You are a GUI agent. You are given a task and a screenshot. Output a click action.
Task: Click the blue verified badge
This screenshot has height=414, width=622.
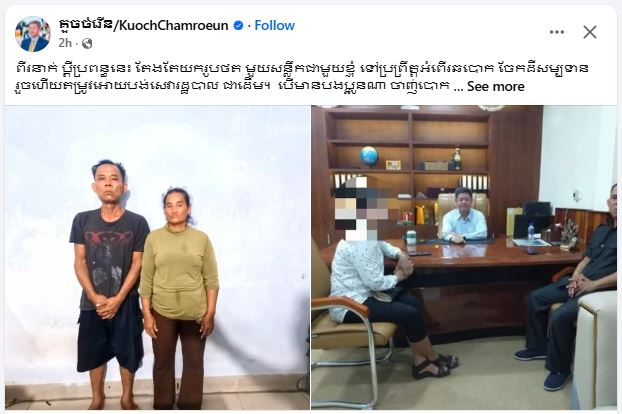(x=238, y=26)
